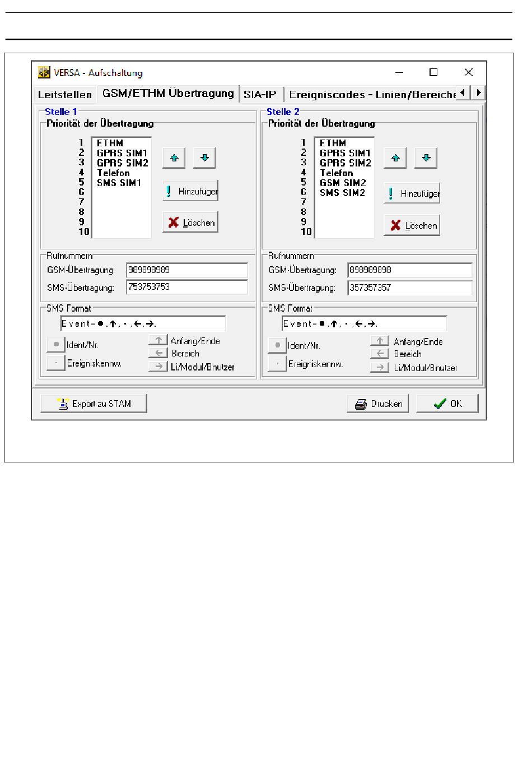Focus GSM-Übertragung number field in Stelle 1
The height and width of the screenshot is (783, 532).
point(186,270)
